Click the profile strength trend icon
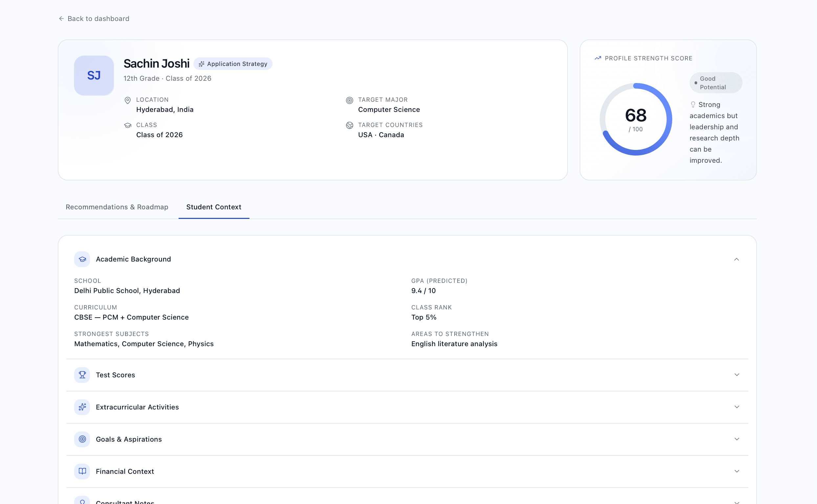This screenshot has height=504, width=817. point(598,58)
